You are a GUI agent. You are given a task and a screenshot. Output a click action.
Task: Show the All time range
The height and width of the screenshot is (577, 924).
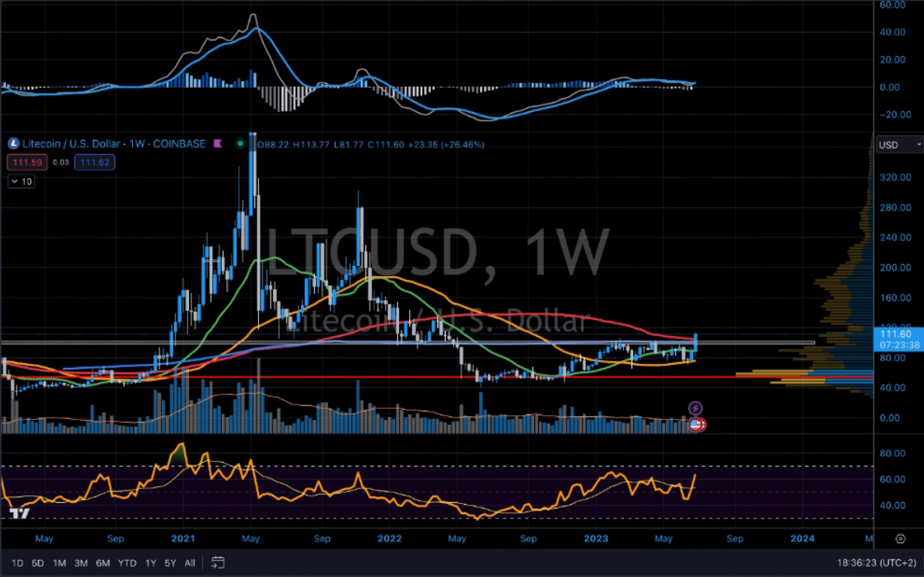pos(190,562)
